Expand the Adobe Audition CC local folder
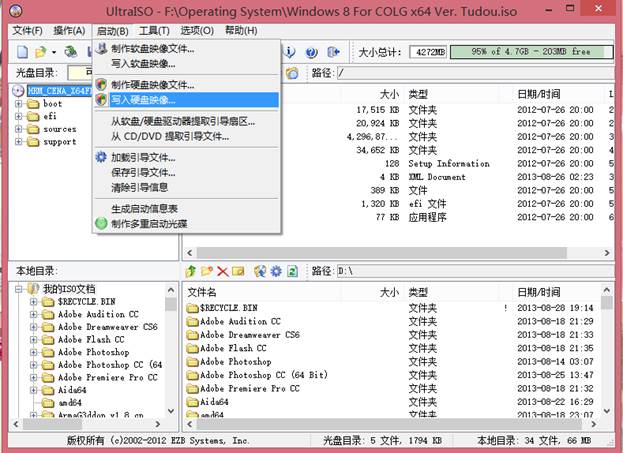The image size is (623, 453). point(34,314)
